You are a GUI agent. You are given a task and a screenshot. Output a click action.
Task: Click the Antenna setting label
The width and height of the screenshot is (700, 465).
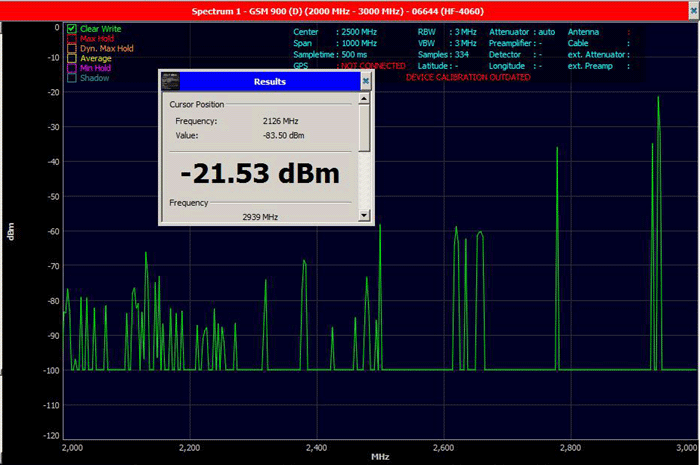click(x=583, y=32)
